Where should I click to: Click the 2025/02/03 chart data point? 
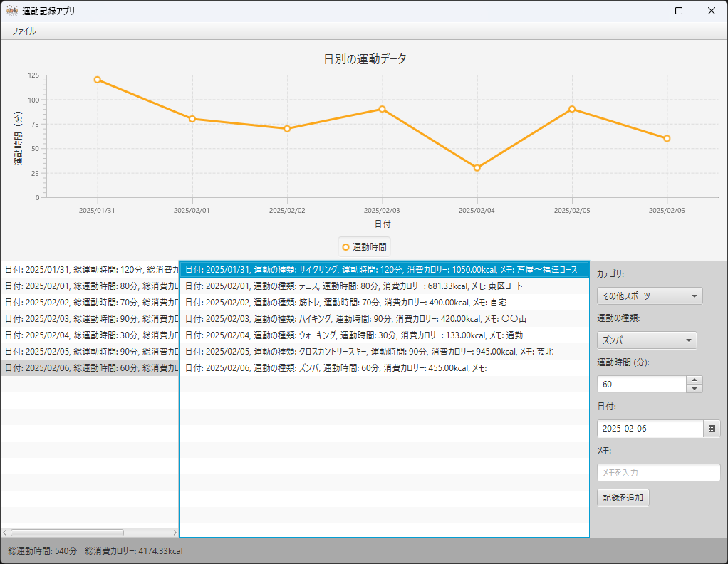click(383, 109)
